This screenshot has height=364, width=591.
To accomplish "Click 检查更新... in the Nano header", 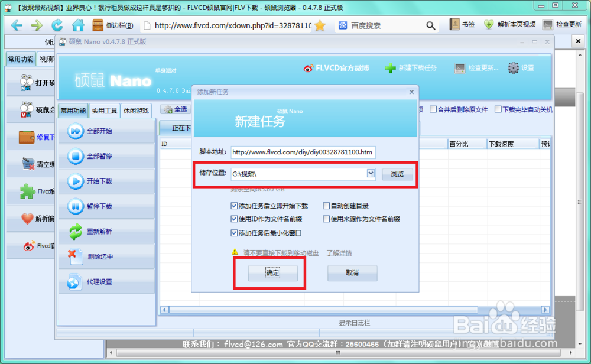I will coord(476,68).
